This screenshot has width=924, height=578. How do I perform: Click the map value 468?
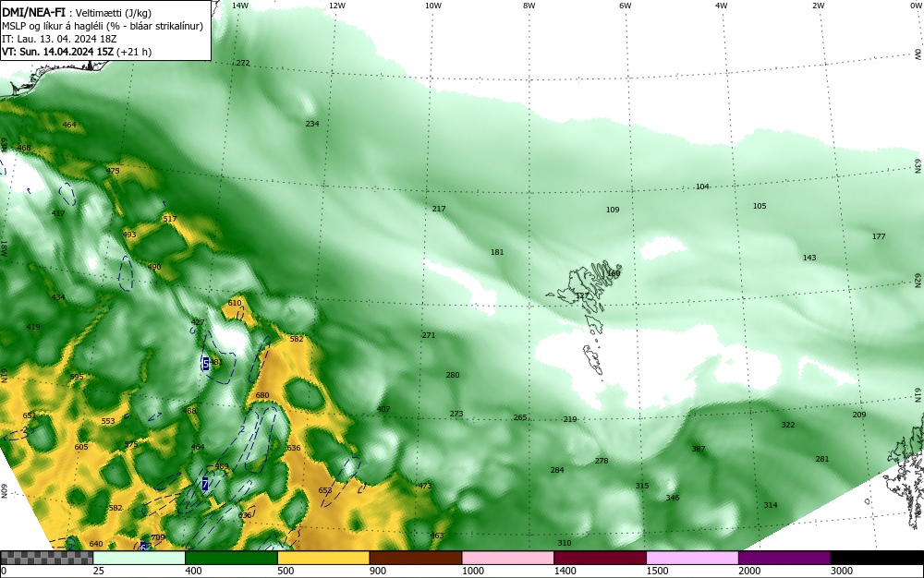coord(24,148)
